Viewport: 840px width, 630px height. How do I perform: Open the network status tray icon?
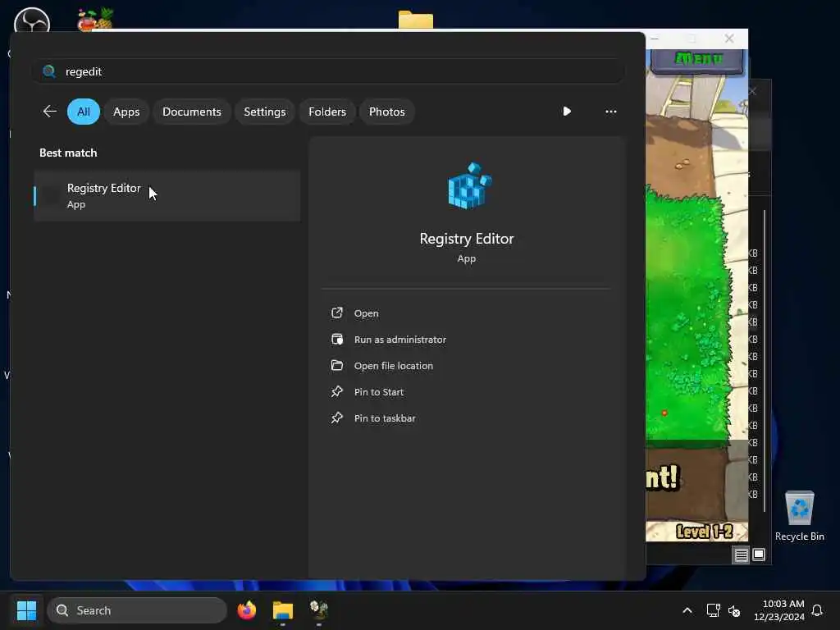pos(713,610)
